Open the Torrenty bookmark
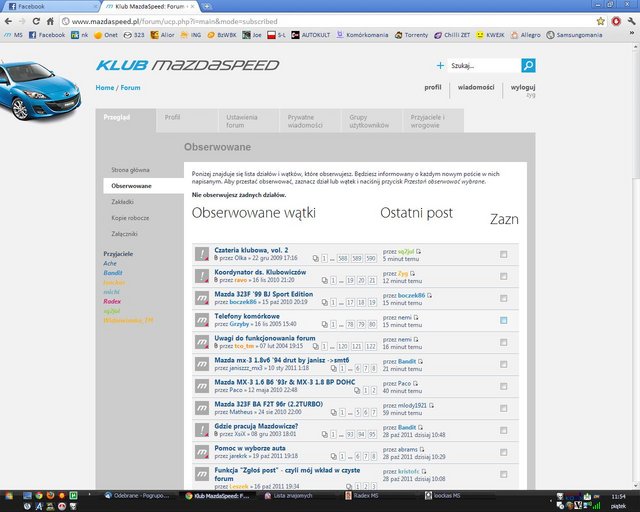The image size is (640, 512). [x=411, y=35]
